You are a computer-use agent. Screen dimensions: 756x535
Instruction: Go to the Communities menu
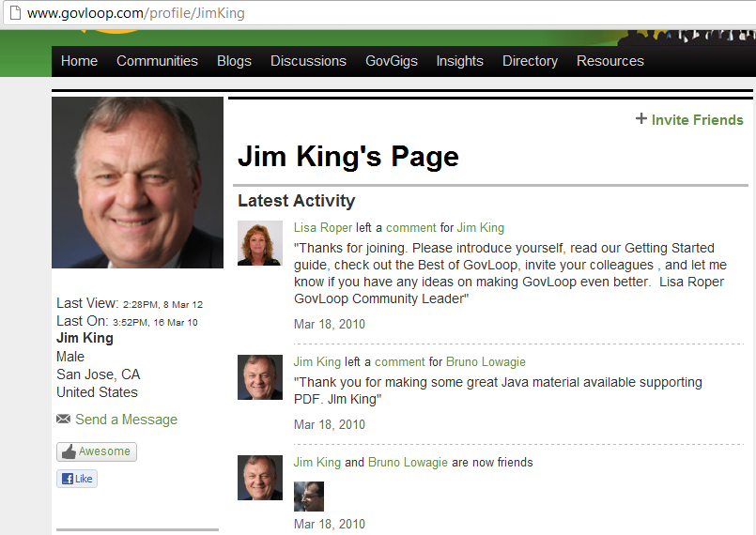(x=157, y=61)
